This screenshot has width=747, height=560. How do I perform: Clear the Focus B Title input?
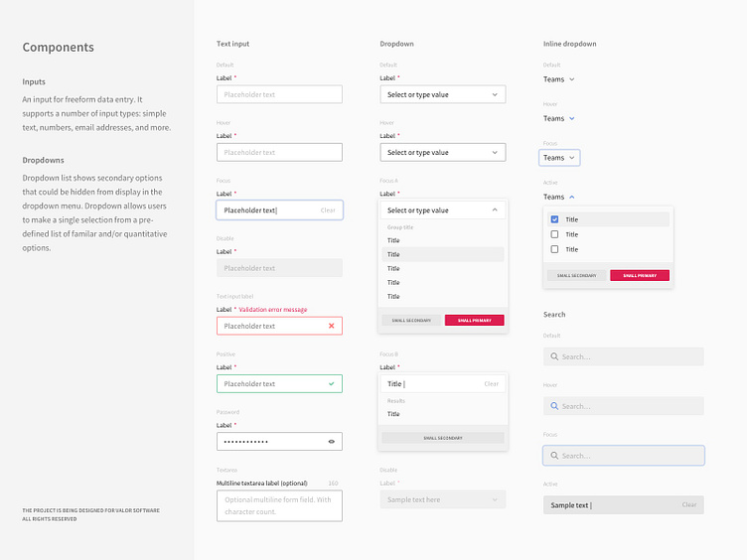click(x=491, y=384)
